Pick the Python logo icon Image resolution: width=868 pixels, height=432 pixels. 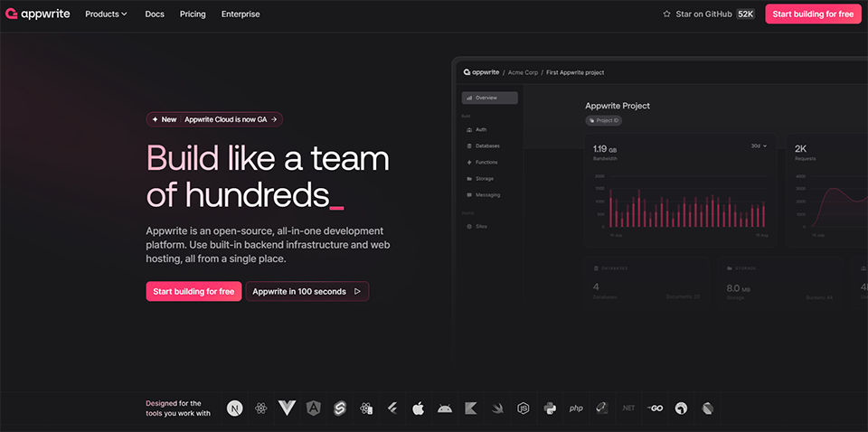550,409
